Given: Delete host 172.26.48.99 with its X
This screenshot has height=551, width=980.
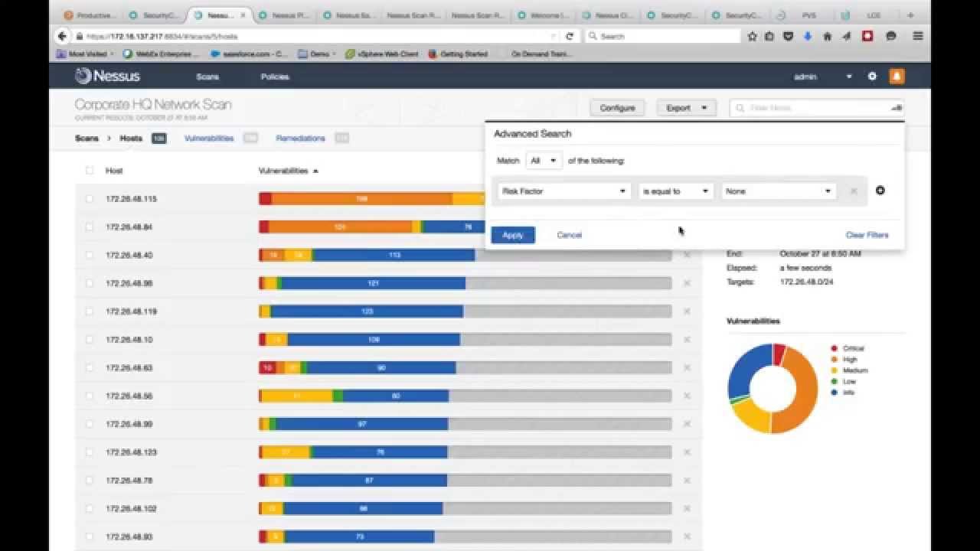Looking at the screenshot, I should (687, 424).
